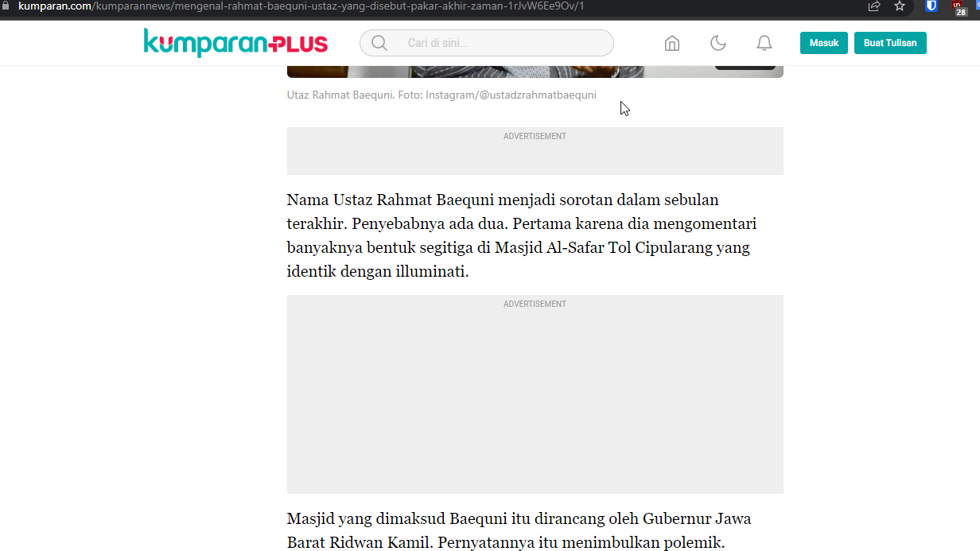Screen dimensions: 980x551
Task: Bookmark the page with the star icon
Action: pos(900,7)
